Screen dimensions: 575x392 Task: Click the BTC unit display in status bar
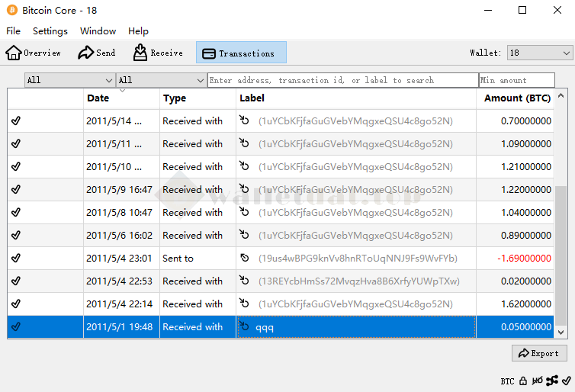click(507, 381)
